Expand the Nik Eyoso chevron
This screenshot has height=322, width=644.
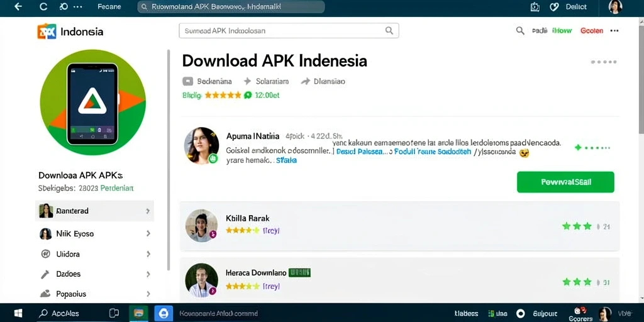(x=148, y=234)
